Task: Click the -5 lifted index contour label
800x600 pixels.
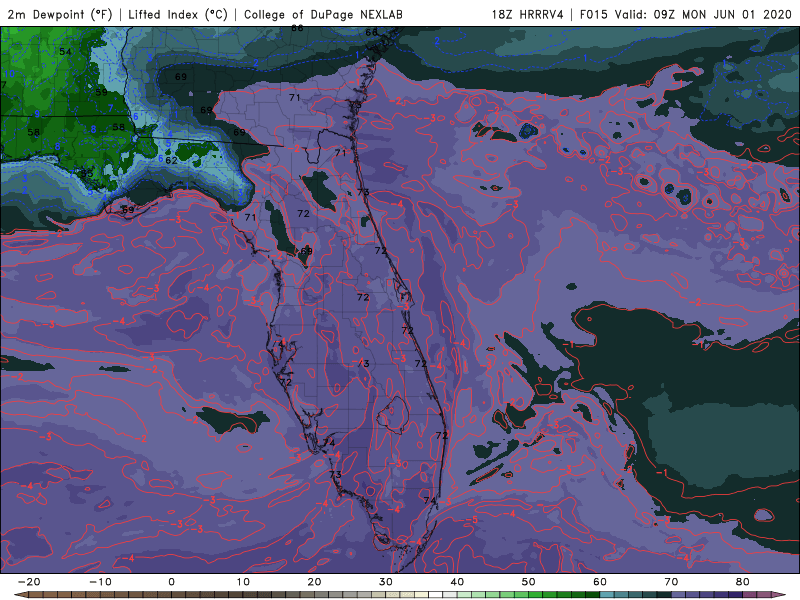Action: click(x=471, y=519)
